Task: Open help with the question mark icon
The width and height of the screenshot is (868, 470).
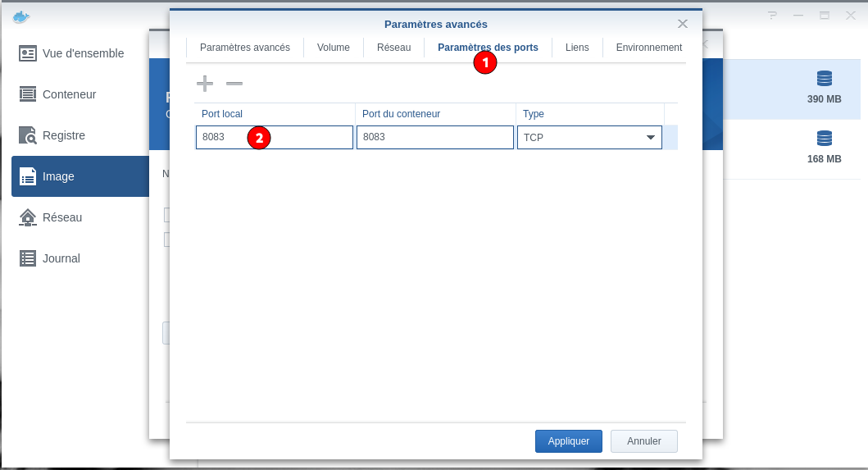Action: [x=772, y=16]
